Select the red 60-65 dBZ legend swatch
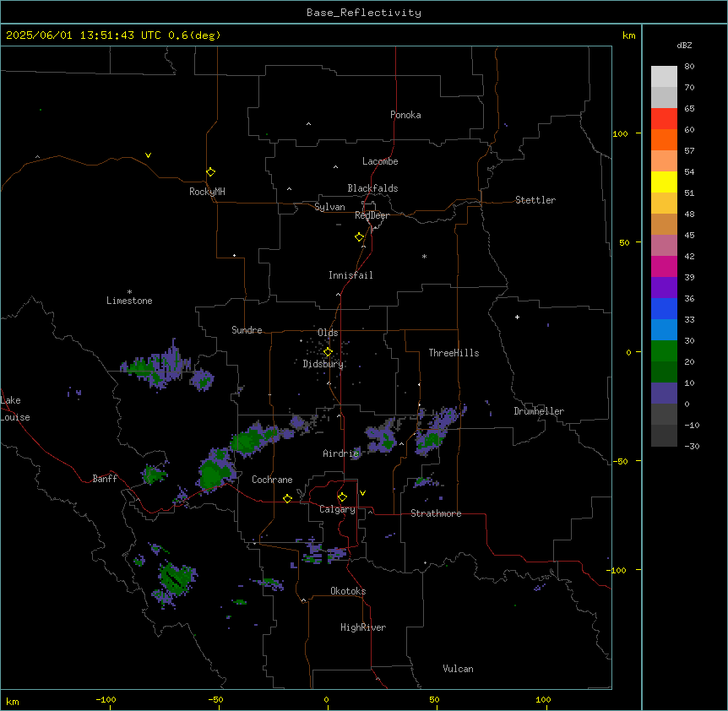The width and height of the screenshot is (728, 711). click(x=664, y=118)
